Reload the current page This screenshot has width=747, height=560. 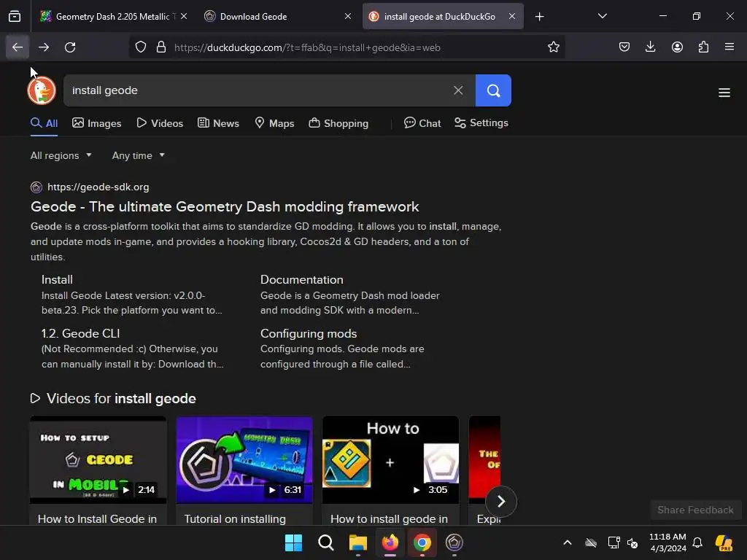[x=70, y=47]
